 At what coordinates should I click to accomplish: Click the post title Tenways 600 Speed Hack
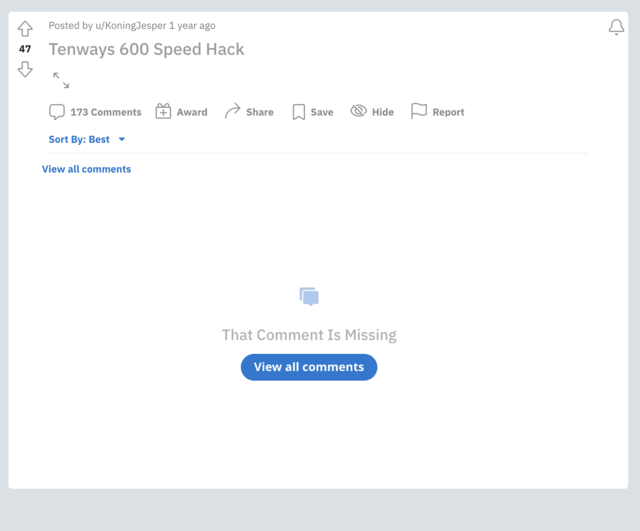point(147,49)
